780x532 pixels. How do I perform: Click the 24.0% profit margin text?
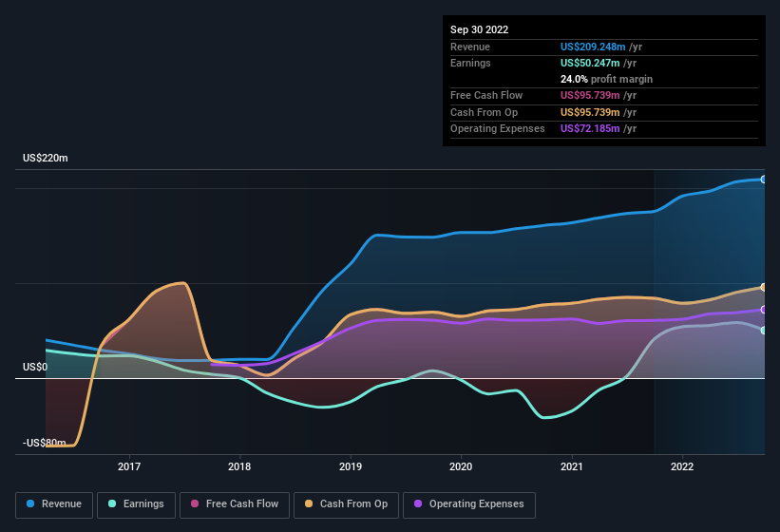pos(606,79)
